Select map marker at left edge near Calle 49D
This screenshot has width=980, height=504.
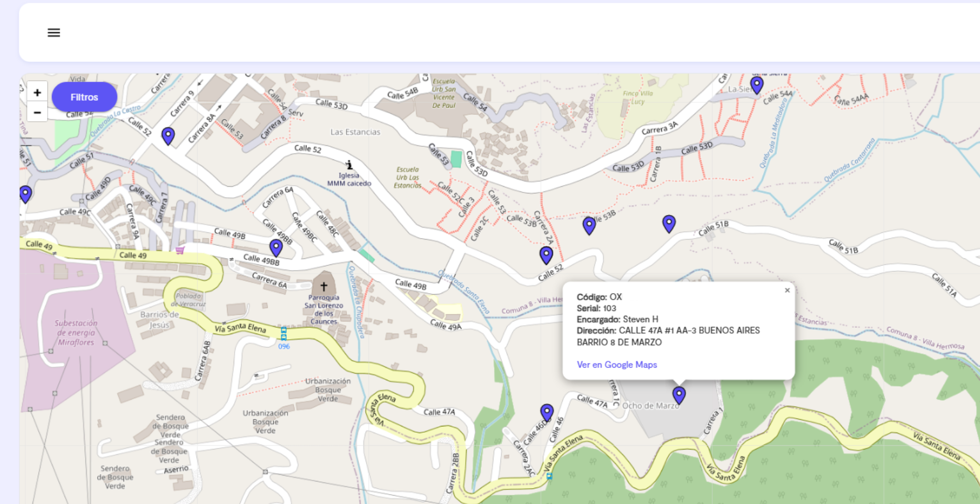click(25, 195)
